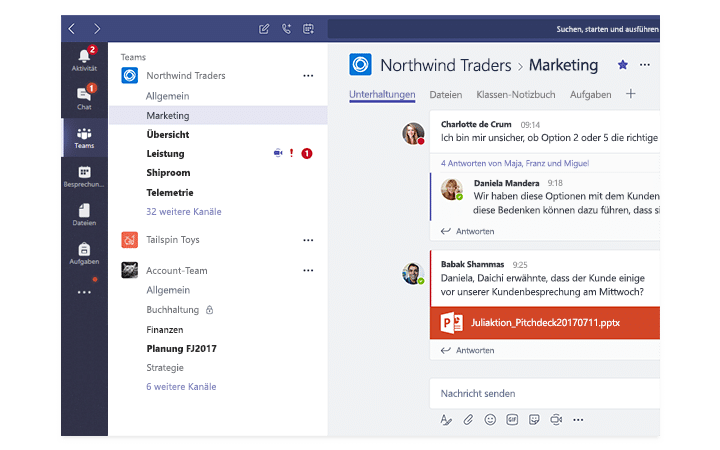
Task: Open the Klassen-Notizbuch tab
Action: 516,95
